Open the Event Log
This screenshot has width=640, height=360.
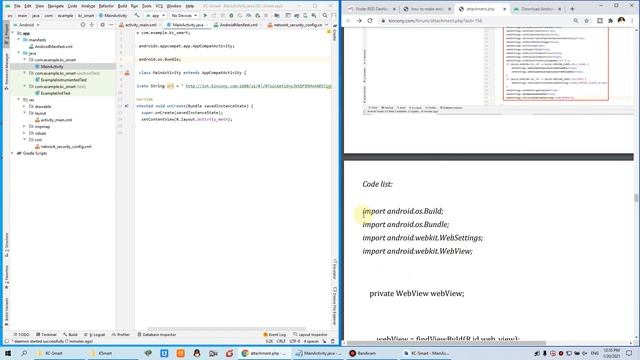click(274, 335)
